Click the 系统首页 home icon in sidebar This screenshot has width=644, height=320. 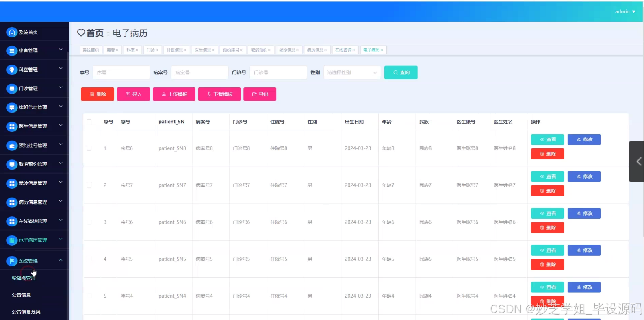point(12,32)
